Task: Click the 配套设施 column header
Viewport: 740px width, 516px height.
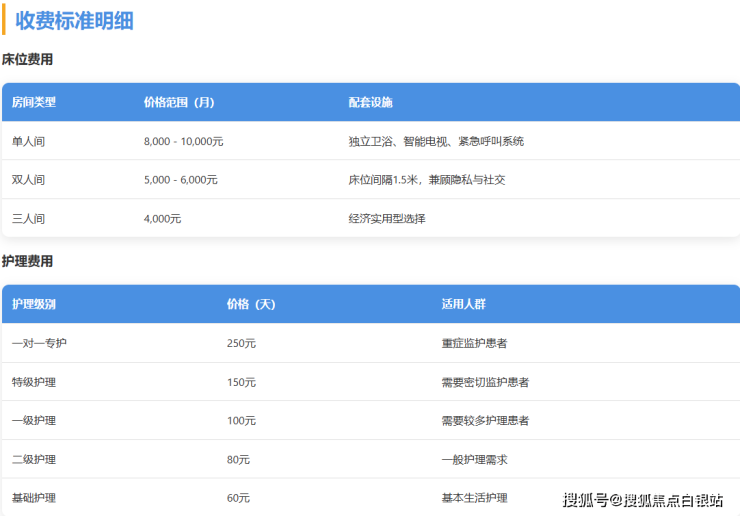Action: click(370, 102)
